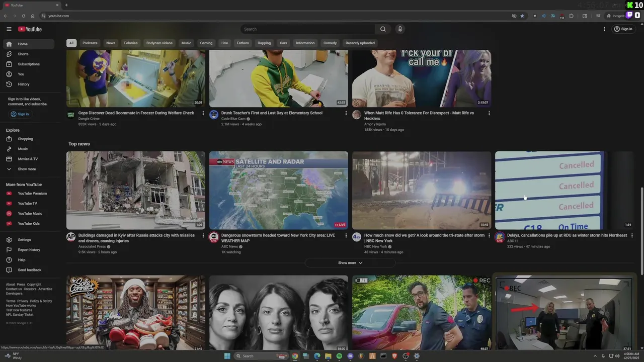
Task: Open History in the sidebar
Action: (x=29, y=84)
